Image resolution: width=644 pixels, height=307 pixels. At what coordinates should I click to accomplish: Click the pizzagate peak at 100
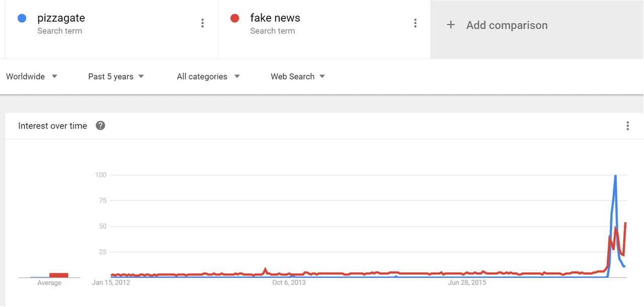point(615,176)
